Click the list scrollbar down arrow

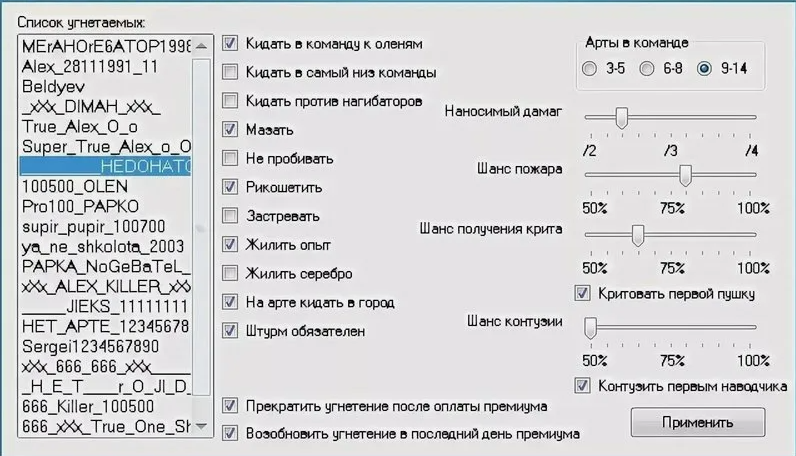click(x=201, y=426)
